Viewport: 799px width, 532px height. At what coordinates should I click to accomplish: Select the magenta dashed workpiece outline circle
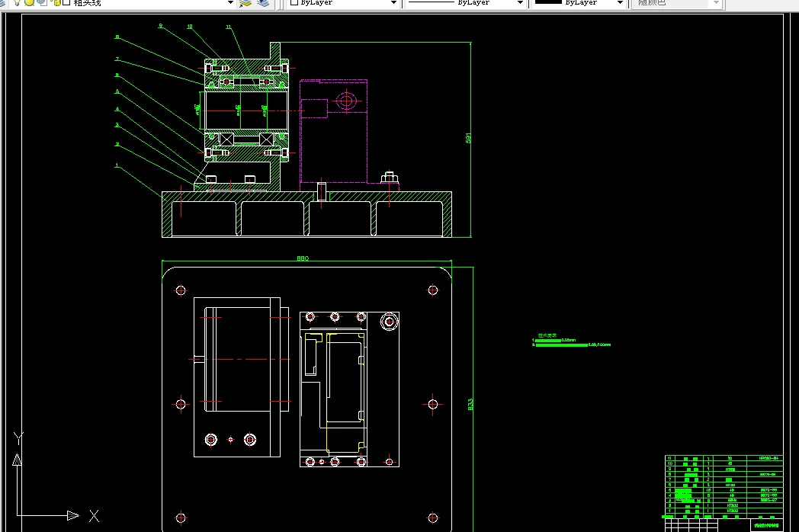(x=346, y=101)
